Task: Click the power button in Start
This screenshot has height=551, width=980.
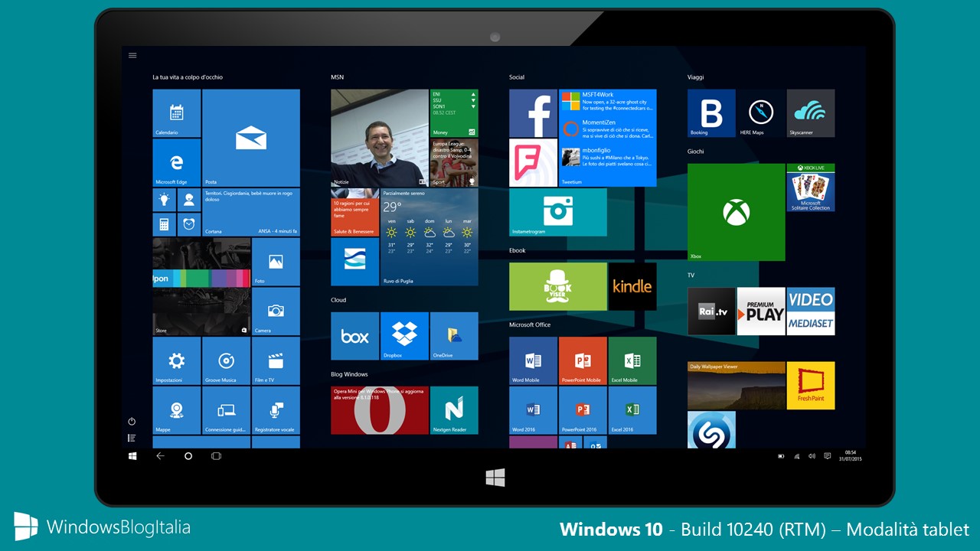Action: click(132, 422)
